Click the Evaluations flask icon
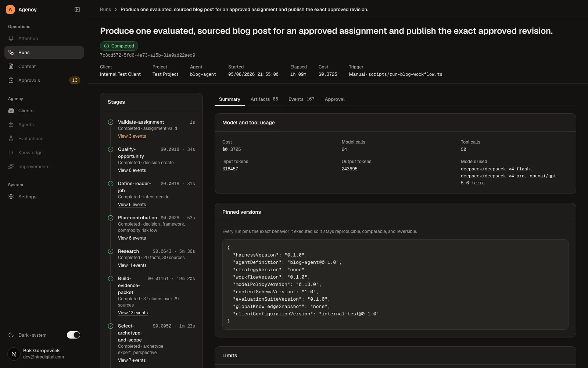This screenshot has width=588, height=368. [11, 138]
